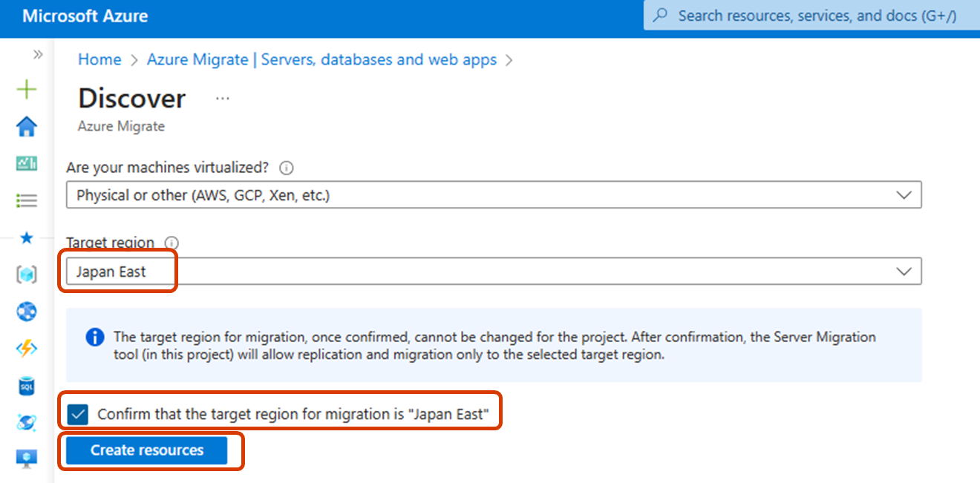Uncheck the Japan East confirmation checkbox

pos(77,414)
